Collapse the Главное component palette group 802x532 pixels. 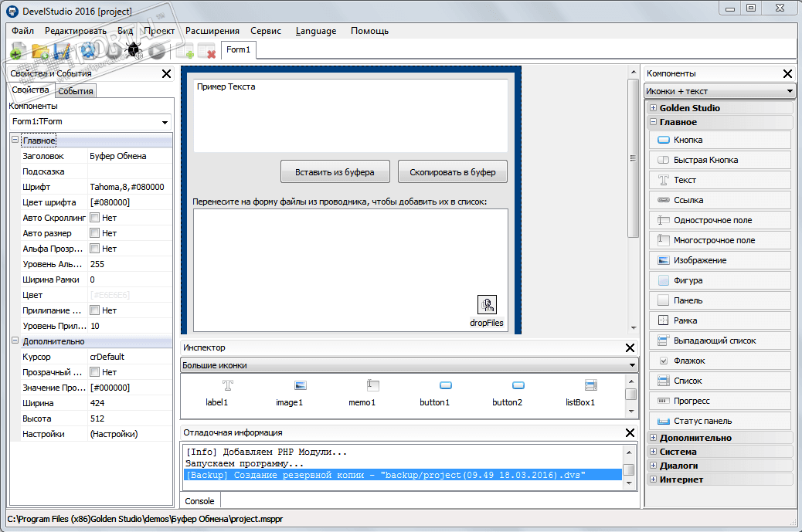pos(653,122)
